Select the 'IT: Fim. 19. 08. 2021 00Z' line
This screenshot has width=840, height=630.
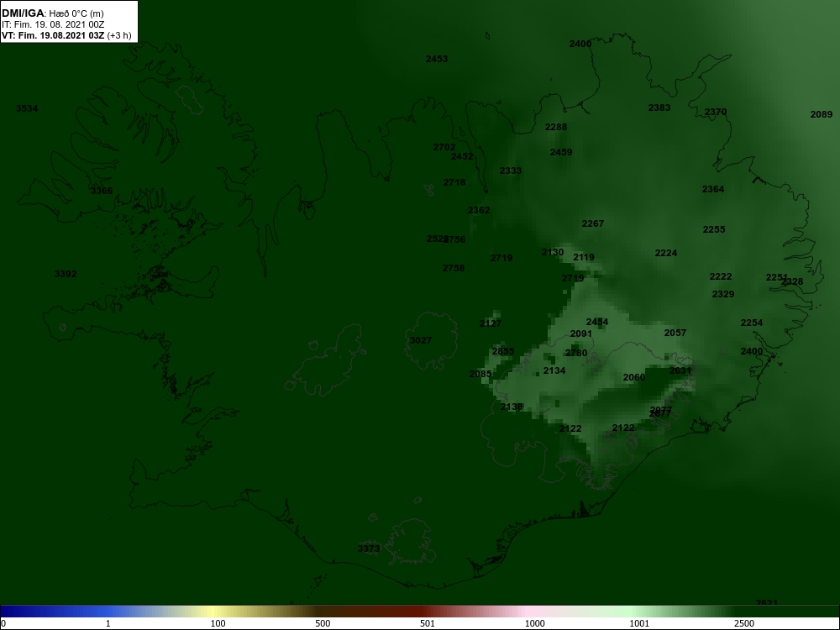tap(52, 24)
